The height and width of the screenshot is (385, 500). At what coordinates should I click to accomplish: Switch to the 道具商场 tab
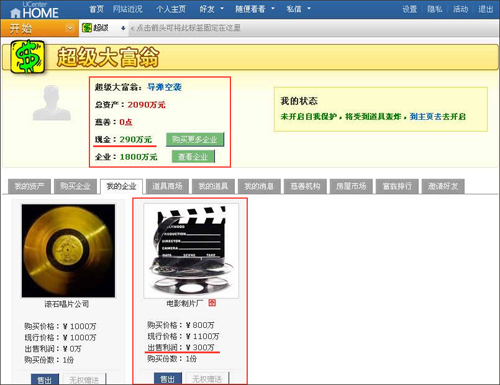point(167,186)
